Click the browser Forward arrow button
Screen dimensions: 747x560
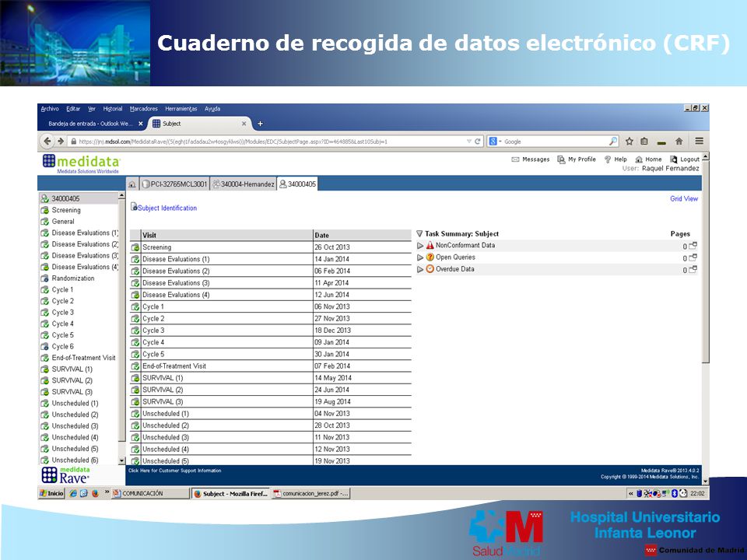pyautogui.click(x=61, y=142)
